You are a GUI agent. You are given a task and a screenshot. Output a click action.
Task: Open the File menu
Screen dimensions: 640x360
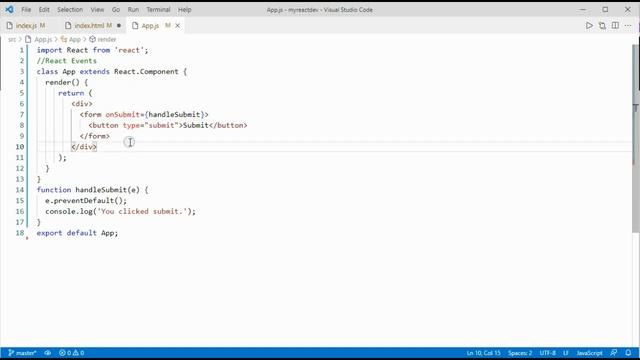coord(26,9)
